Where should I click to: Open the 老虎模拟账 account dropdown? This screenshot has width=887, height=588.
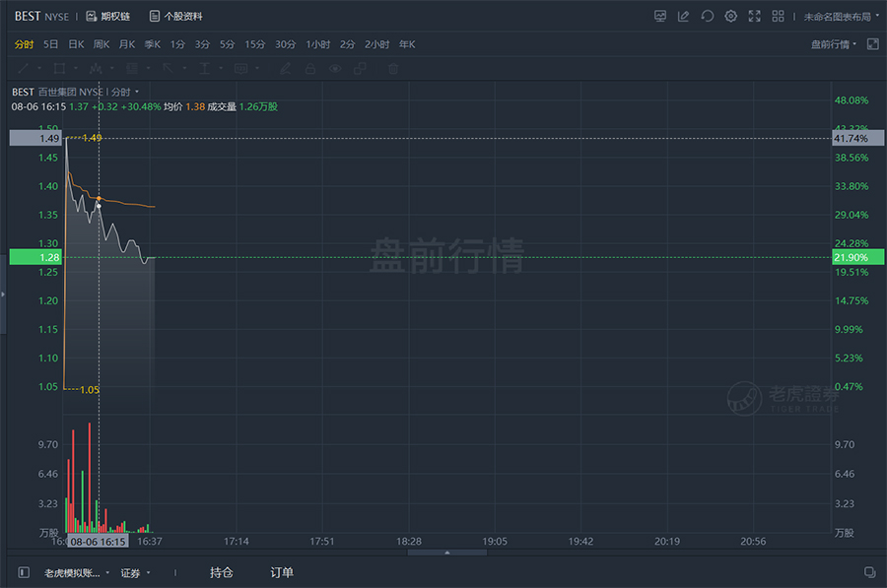tap(76, 573)
